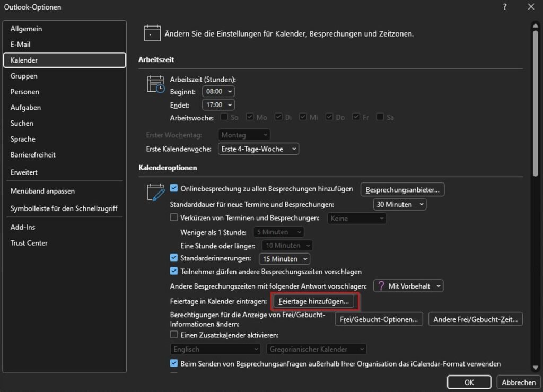Select the Add-Ins category
Viewport: 543px width, 392px height.
(x=64, y=227)
